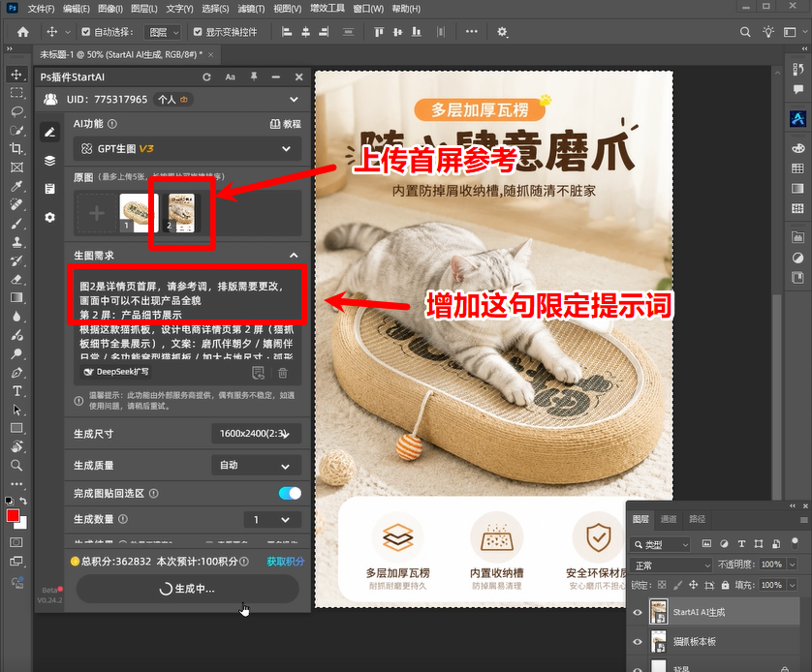Open the StartAI layers sidebar icon
Image resolution: width=812 pixels, height=672 pixels.
point(49,161)
